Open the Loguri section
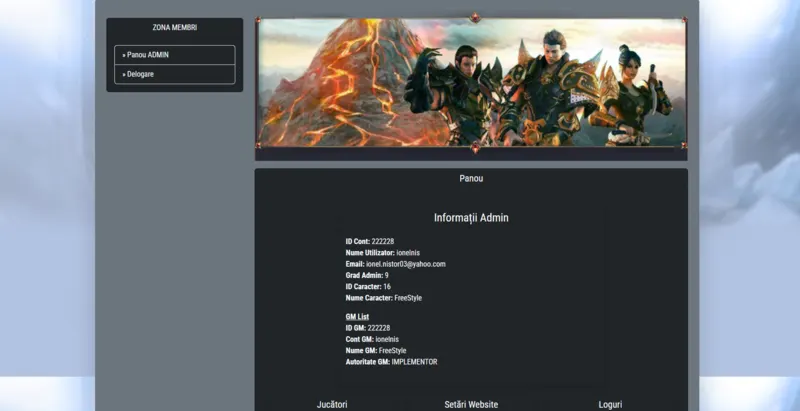Screen dimensions: 800x411 tap(610, 404)
